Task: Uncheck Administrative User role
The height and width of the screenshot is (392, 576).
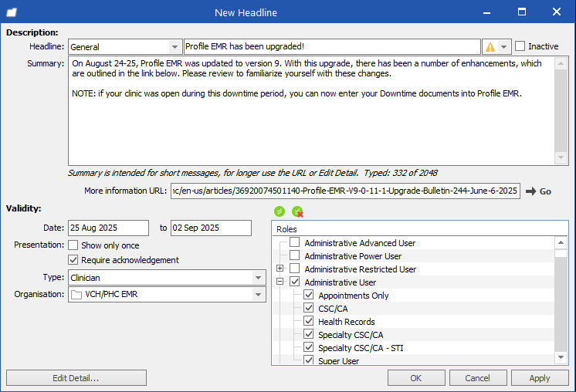Action: (295, 282)
